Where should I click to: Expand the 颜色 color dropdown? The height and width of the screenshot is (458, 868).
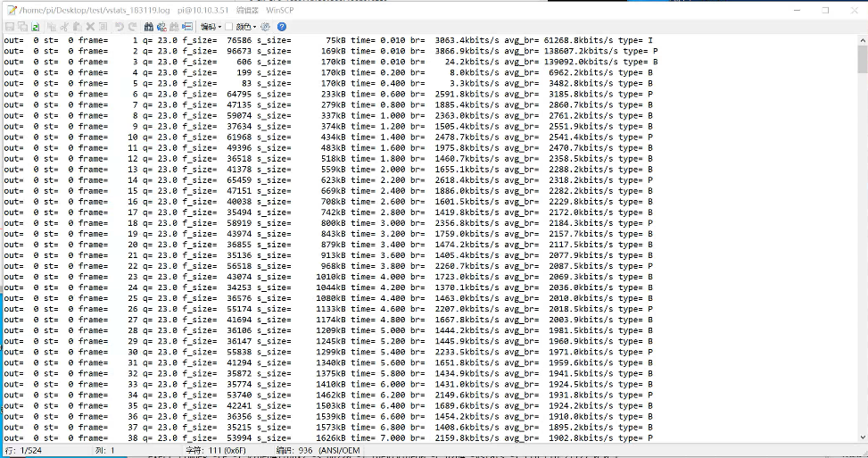246,27
